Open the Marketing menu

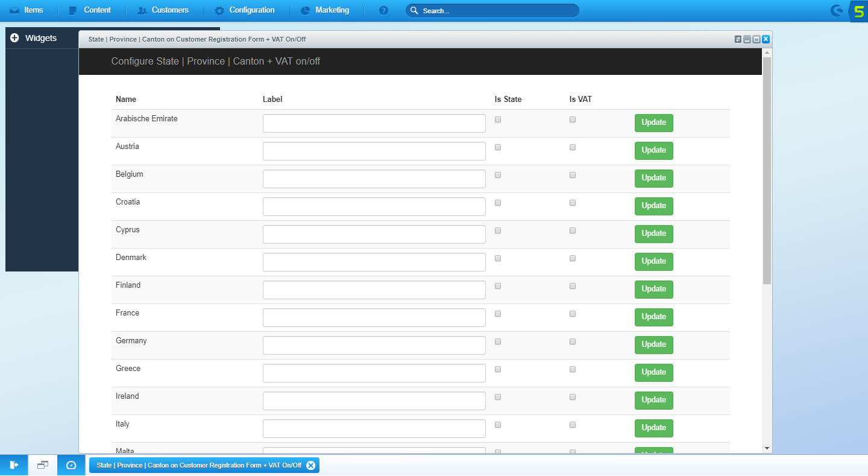coord(325,10)
